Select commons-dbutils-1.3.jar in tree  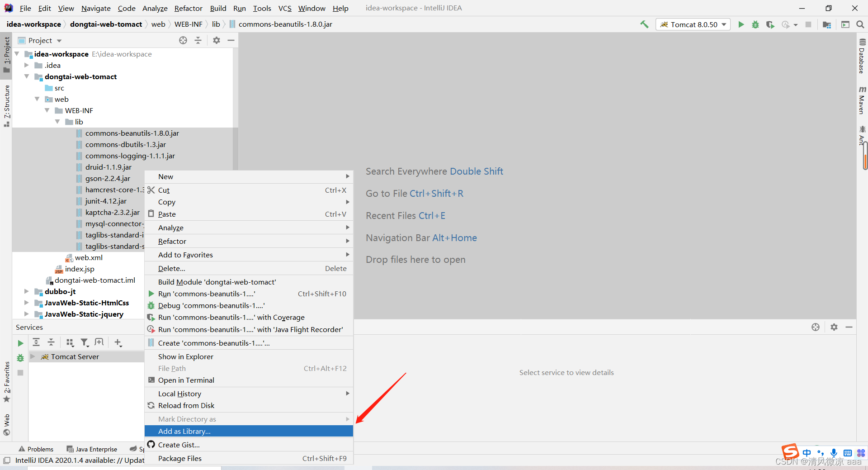pyautogui.click(x=125, y=144)
